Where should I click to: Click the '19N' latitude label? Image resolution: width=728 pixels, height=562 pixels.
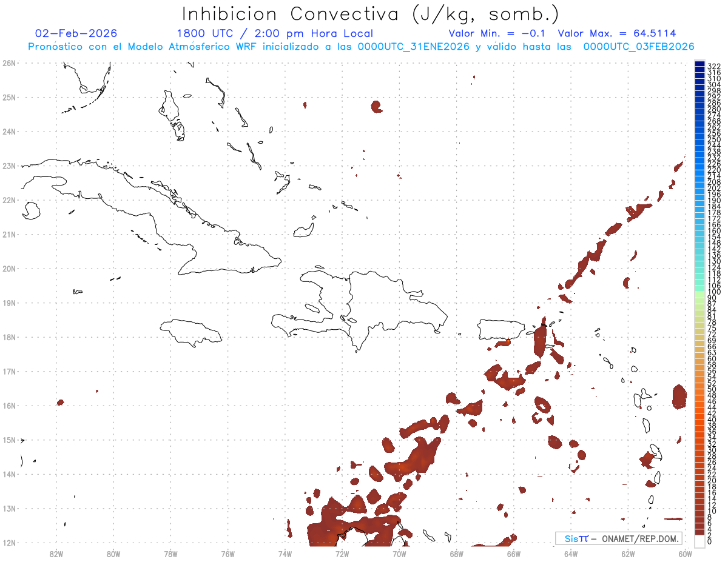8,303
